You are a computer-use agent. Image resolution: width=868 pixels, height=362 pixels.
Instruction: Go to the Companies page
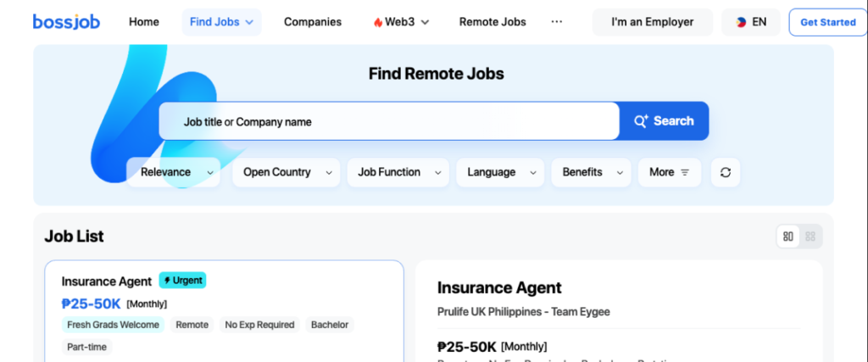(x=313, y=22)
